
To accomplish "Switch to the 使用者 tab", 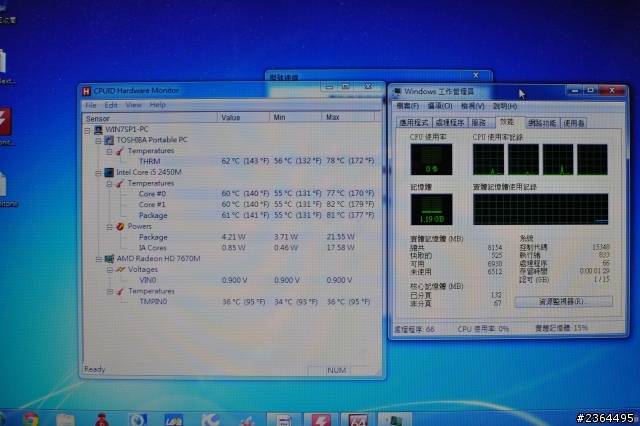I will [573, 123].
